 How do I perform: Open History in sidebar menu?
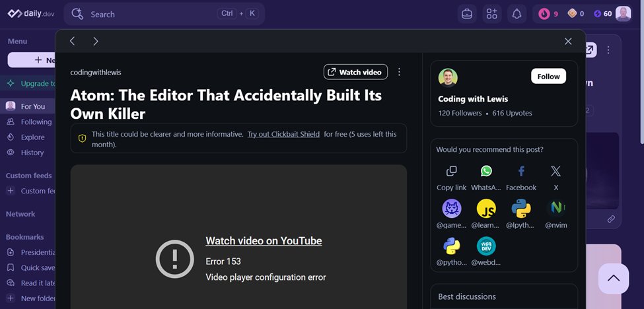tap(28, 153)
